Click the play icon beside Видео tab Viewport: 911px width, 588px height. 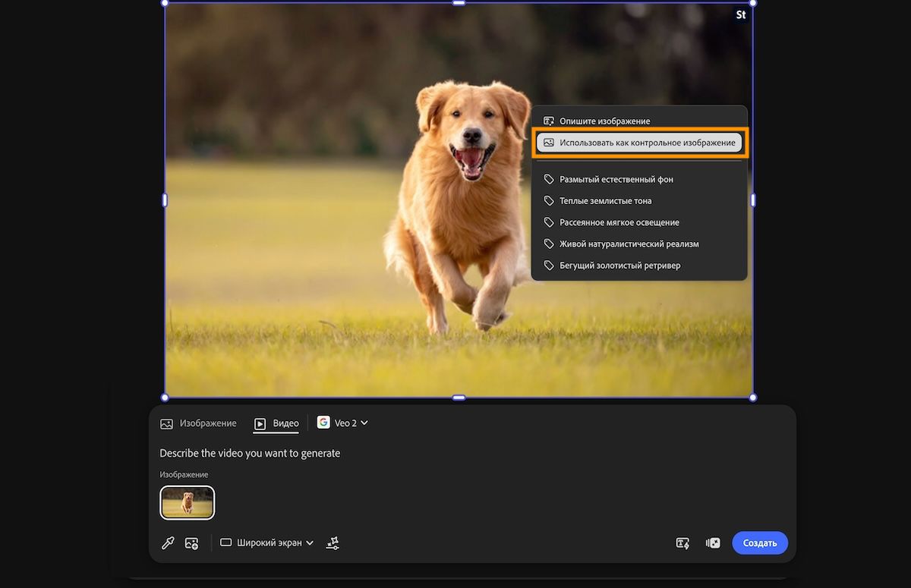(x=260, y=423)
